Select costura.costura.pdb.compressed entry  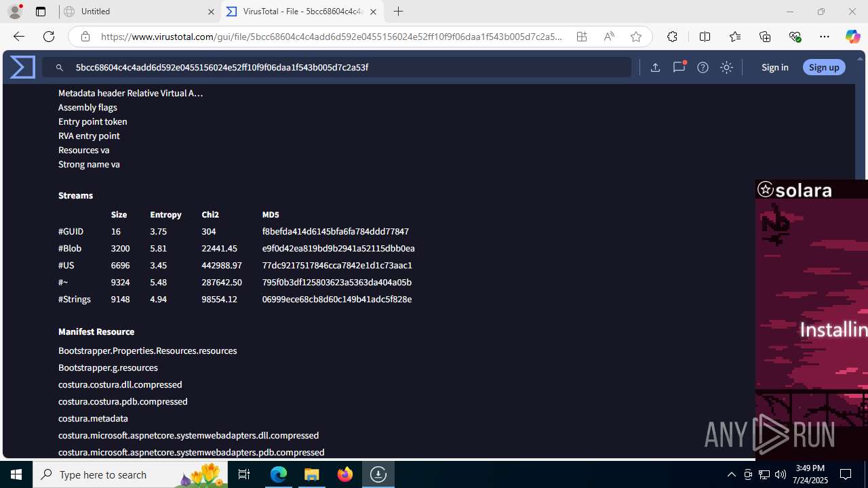[123, 401]
